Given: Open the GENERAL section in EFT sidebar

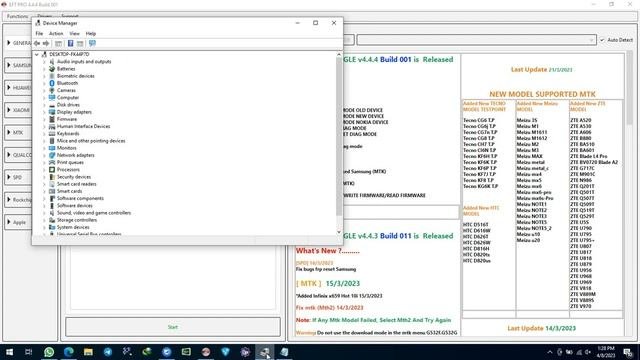Looking at the screenshot, I should click(18, 43).
